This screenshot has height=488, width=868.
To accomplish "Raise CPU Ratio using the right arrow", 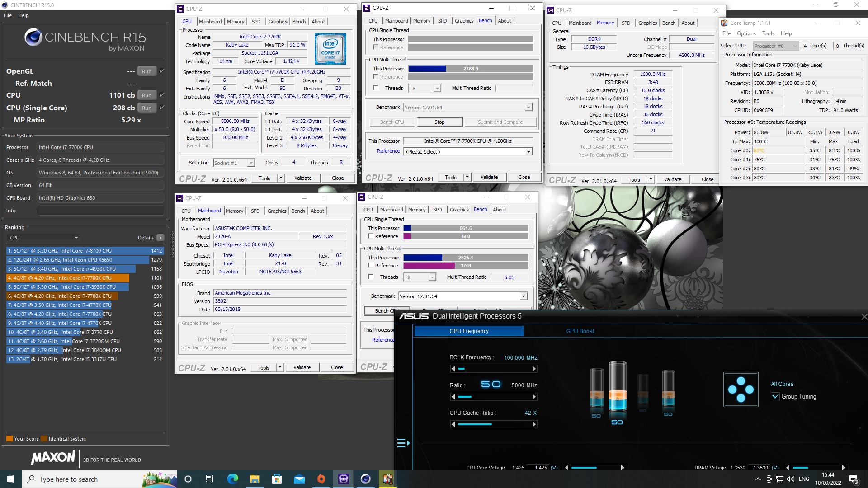I will coord(534,397).
